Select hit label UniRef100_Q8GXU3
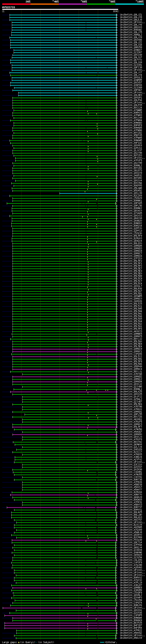146x644 pixels. (131, 27)
